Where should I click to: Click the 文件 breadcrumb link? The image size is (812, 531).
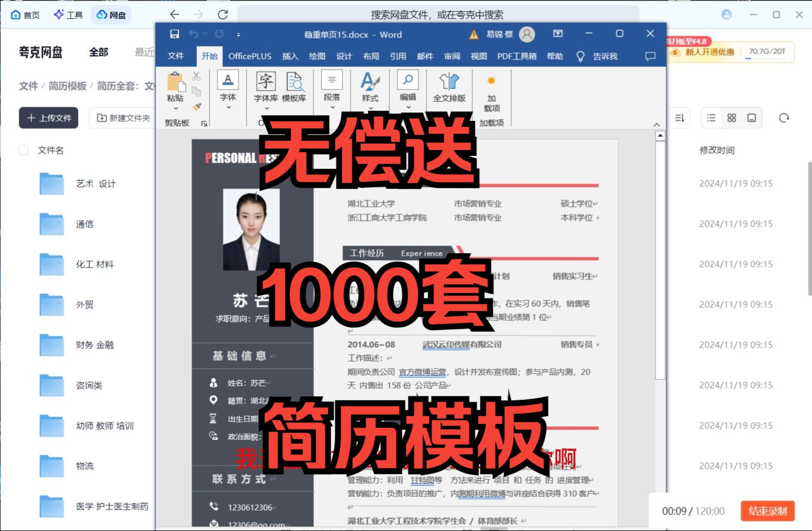29,86
